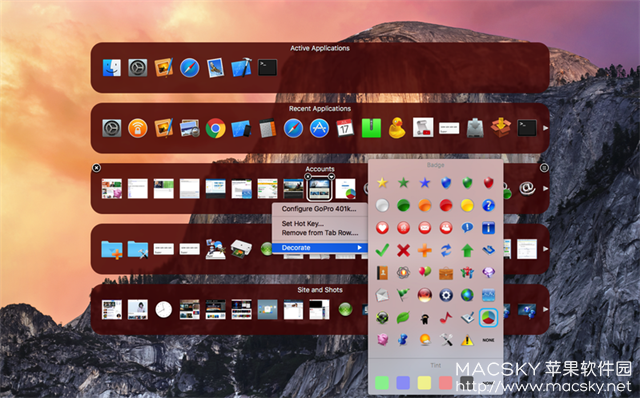Open Xcode in the Active Applications row
Viewport: 640px width, 398px height.
point(242,68)
